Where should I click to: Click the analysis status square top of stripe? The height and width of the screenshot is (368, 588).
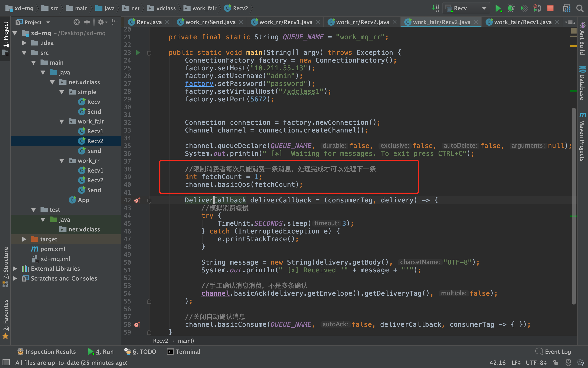[x=574, y=31]
